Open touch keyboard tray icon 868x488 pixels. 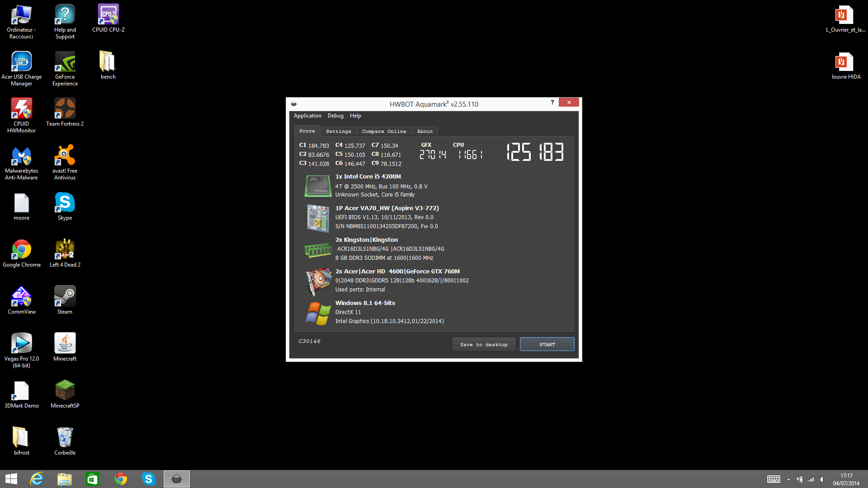pyautogui.click(x=774, y=479)
